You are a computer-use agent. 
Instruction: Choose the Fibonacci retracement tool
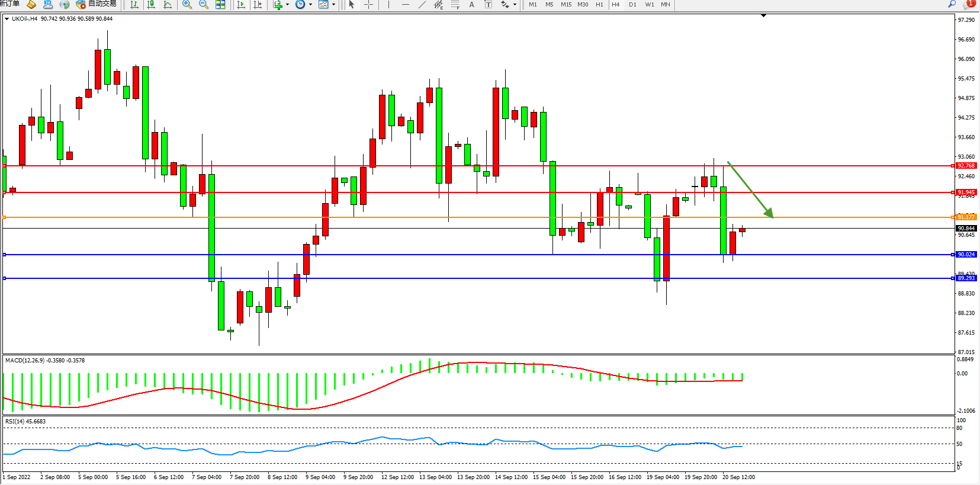coord(455,5)
